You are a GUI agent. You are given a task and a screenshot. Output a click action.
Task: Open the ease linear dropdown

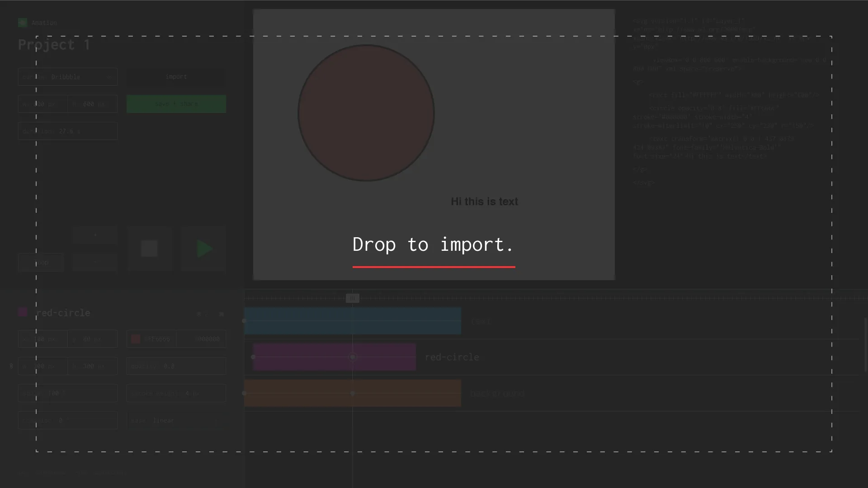(x=176, y=420)
